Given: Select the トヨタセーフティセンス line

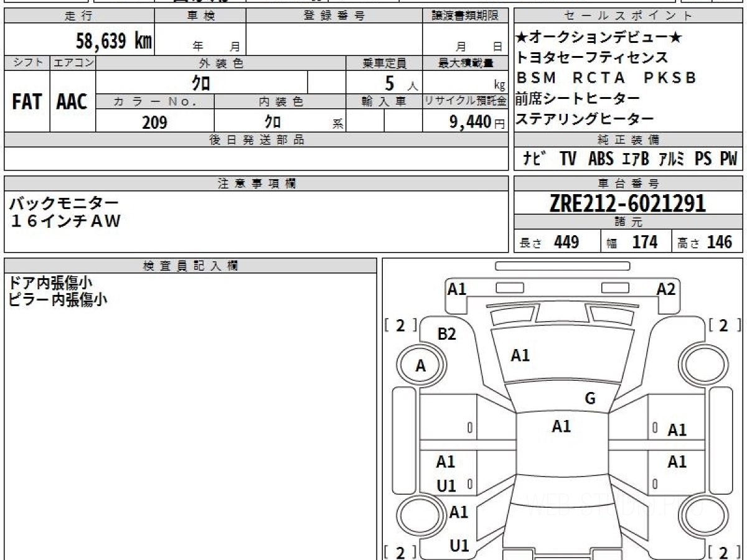Looking at the screenshot, I should point(592,58).
